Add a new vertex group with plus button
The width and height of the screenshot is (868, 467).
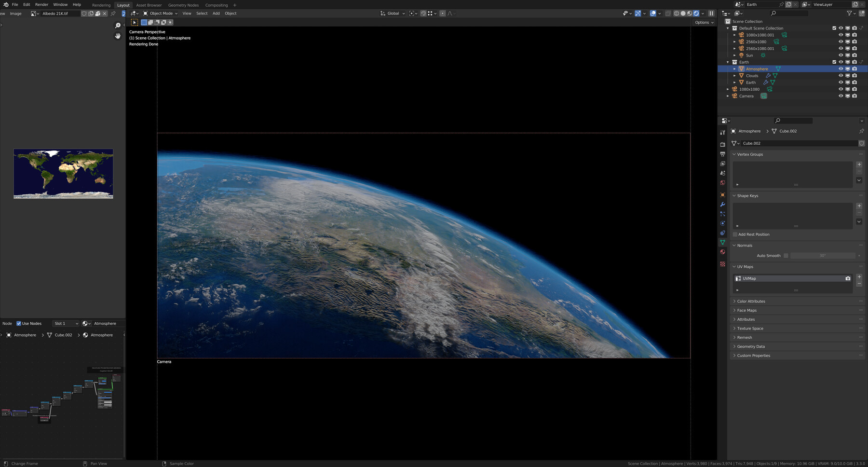859,165
